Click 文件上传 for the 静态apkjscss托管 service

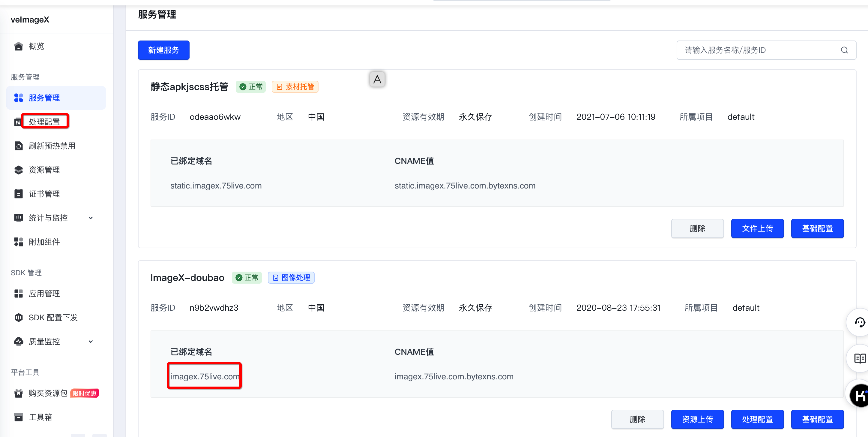pyautogui.click(x=757, y=228)
